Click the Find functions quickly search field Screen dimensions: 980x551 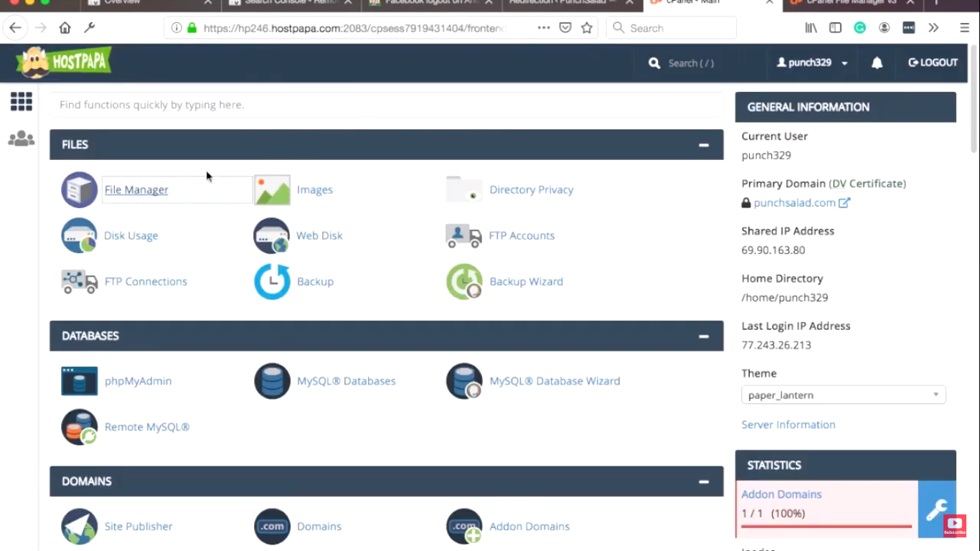[386, 105]
